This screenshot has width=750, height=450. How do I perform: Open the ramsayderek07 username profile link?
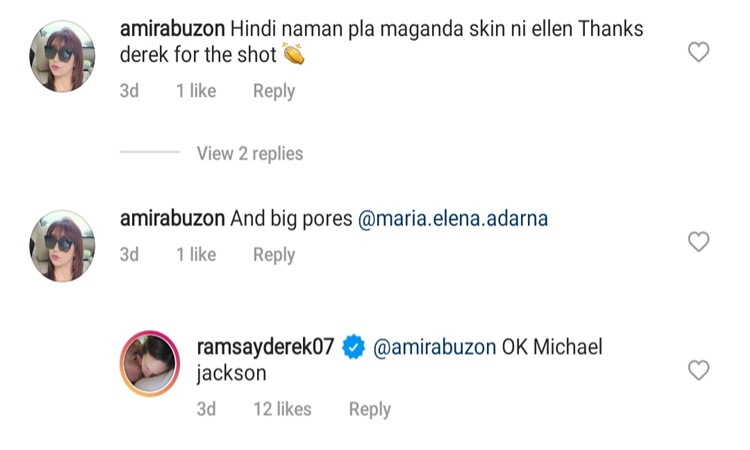tap(265, 348)
